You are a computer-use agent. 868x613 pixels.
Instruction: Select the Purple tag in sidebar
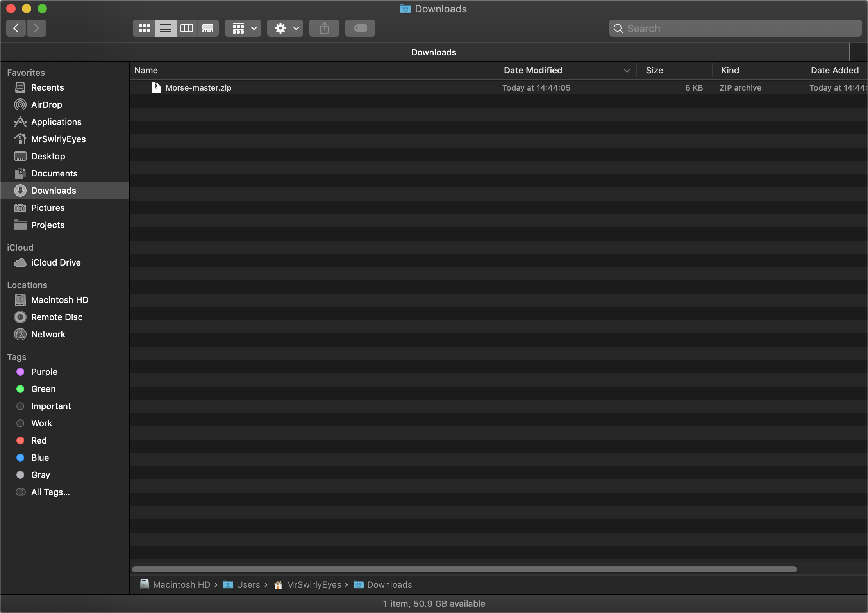coord(44,372)
